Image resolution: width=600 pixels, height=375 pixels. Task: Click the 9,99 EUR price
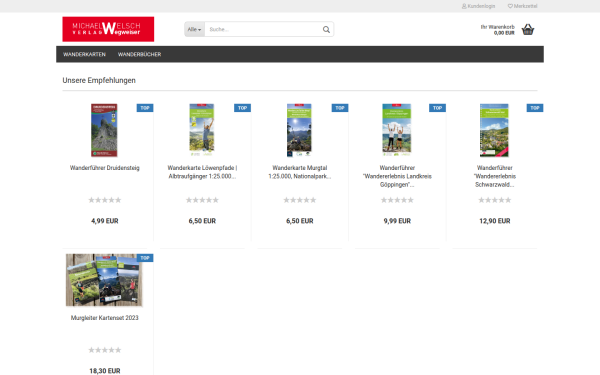click(x=397, y=221)
